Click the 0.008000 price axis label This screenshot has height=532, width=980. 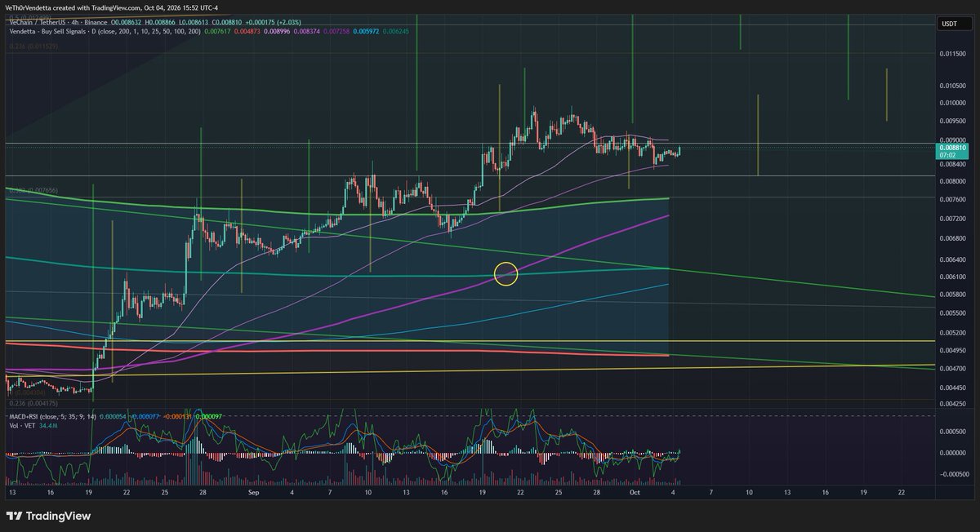(x=951, y=182)
